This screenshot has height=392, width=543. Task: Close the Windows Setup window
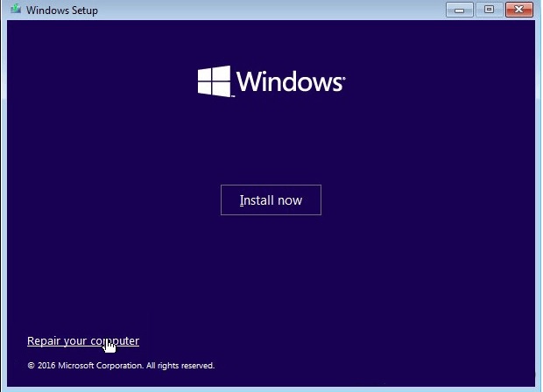[518, 10]
